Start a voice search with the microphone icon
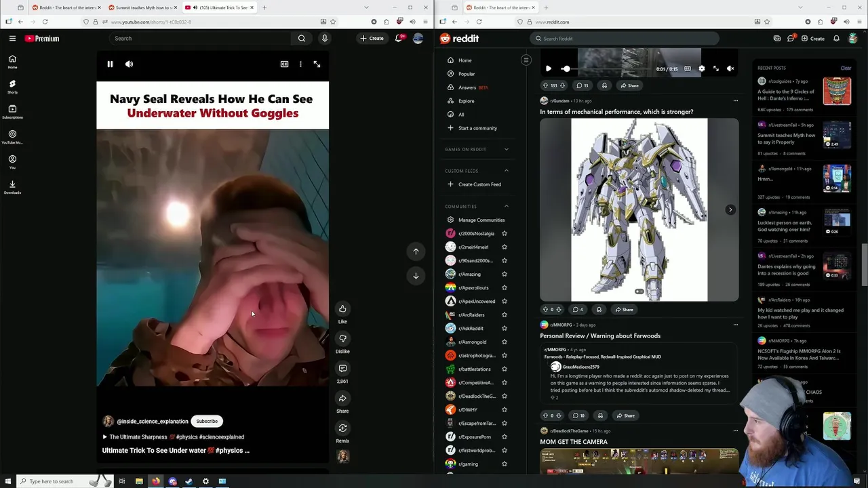This screenshot has width=868, height=488. pyautogui.click(x=325, y=39)
